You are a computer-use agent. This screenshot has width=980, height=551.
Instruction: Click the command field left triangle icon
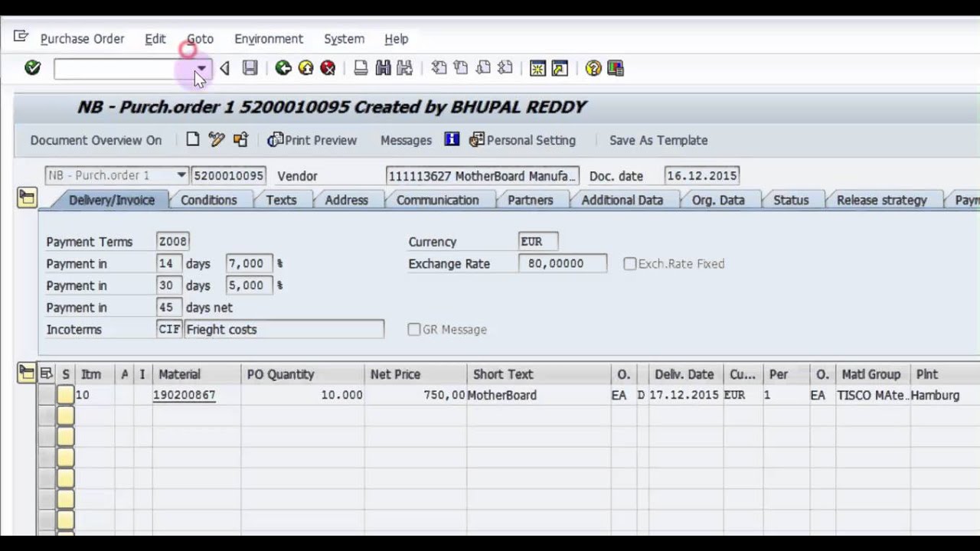click(224, 68)
